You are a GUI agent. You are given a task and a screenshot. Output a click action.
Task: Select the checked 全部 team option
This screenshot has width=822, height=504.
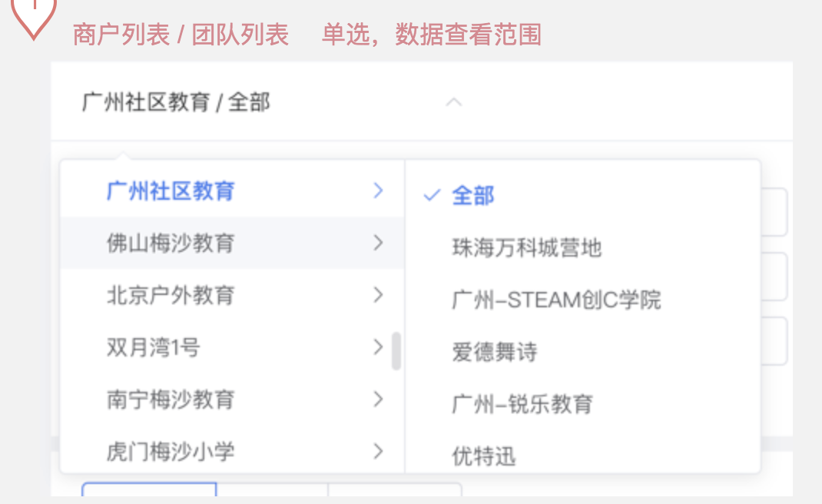pos(472,196)
